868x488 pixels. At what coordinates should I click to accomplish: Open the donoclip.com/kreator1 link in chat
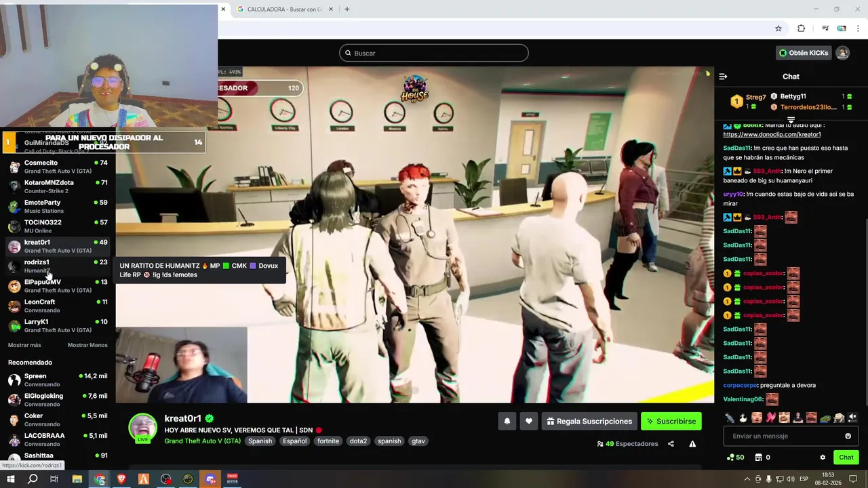(x=772, y=135)
